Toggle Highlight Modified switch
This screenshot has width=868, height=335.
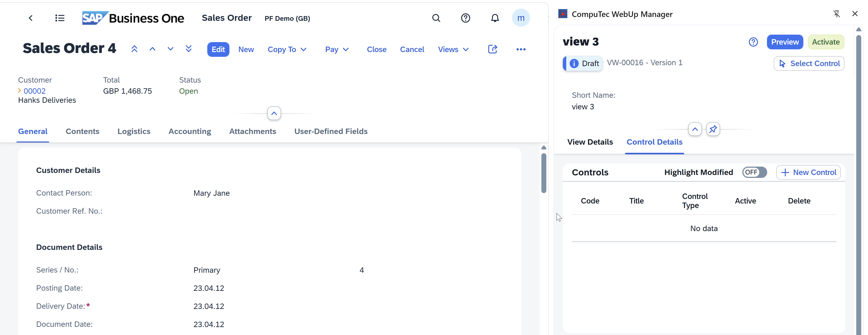pos(755,172)
